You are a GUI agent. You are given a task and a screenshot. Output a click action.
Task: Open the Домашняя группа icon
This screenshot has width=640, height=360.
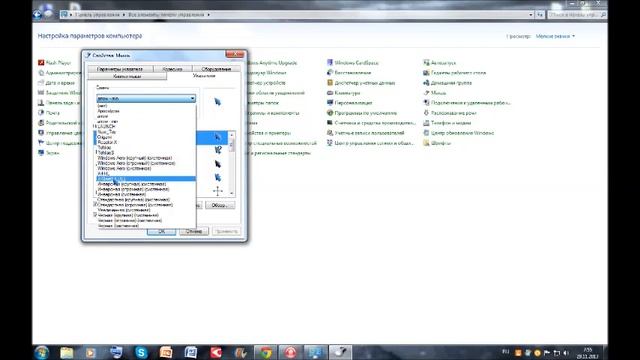tap(447, 83)
